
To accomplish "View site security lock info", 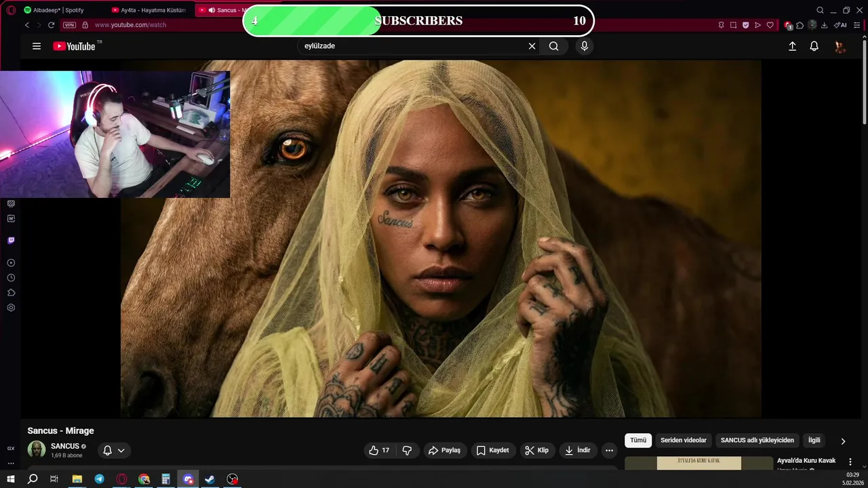I will pos(85,25).
